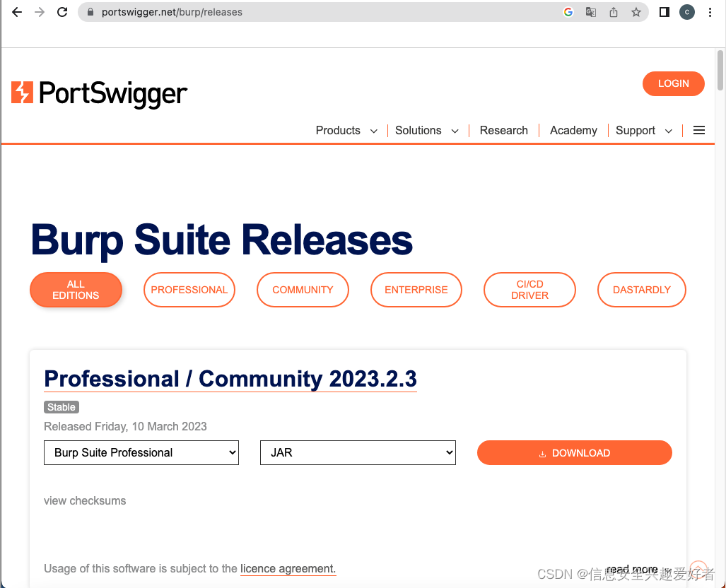Click the 'Stable' release tag

(62, 407)
